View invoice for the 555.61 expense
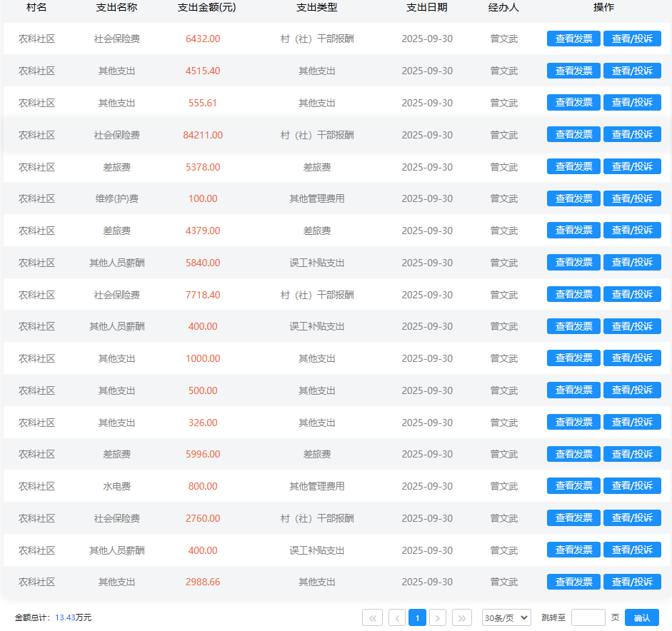 573,103
